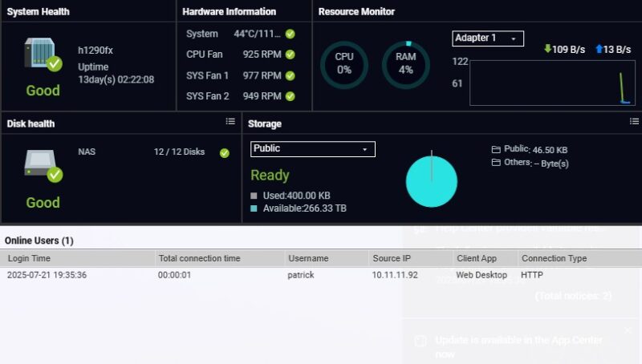
Task: Click the 109 B/s download rate
Action: [569, 50]
